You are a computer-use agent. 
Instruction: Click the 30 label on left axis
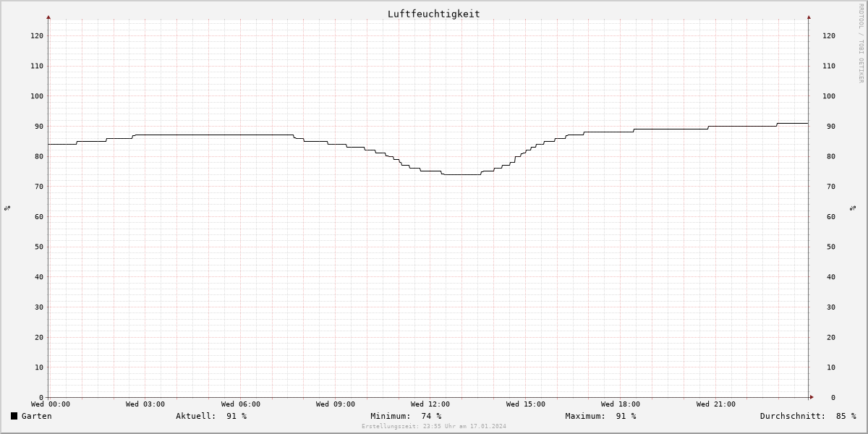click(39, 307)
